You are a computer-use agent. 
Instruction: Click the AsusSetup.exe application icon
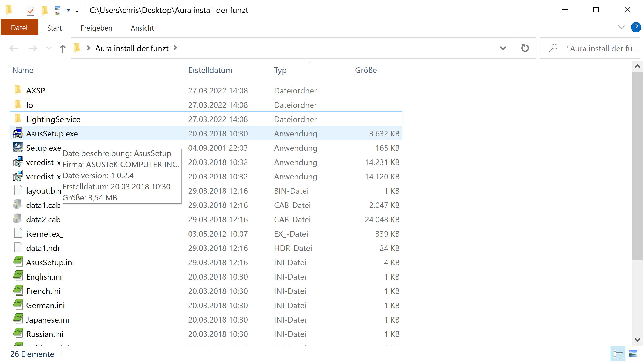[x=18, y=133]
